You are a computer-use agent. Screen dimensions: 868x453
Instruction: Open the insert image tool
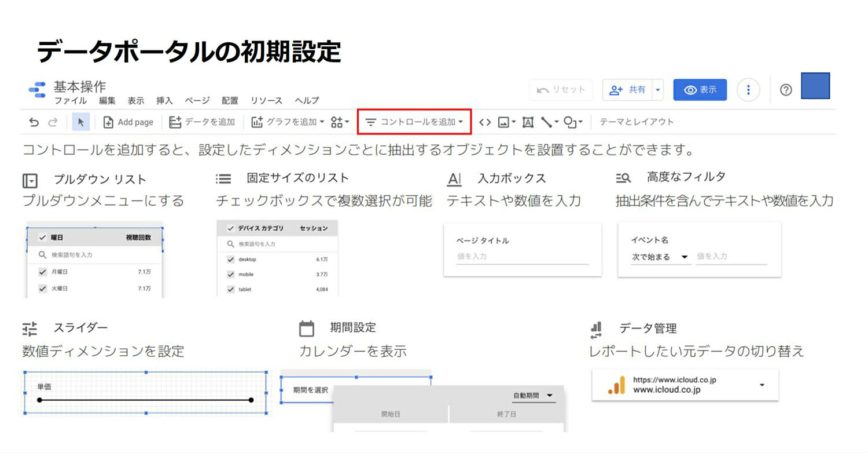[506, 122]
